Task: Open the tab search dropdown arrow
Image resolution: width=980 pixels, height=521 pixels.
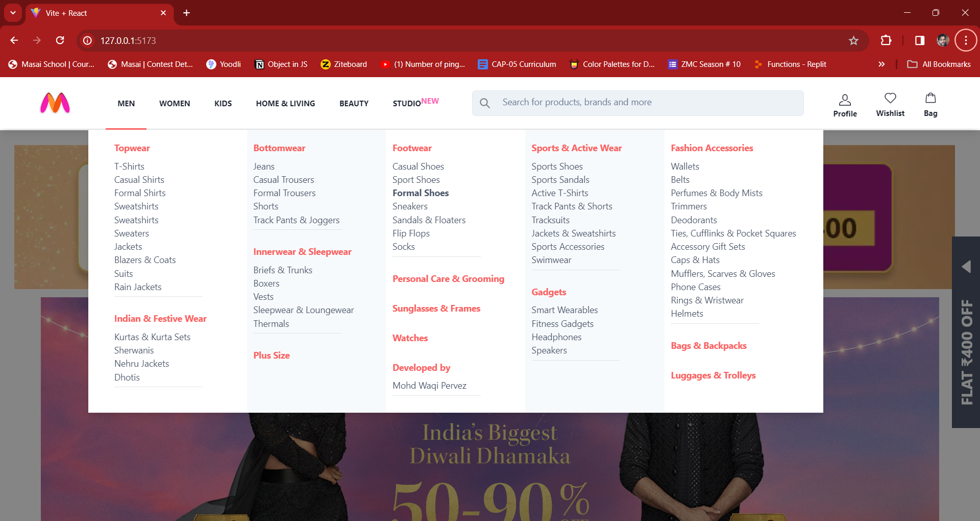Action: [x=13, y=13]
